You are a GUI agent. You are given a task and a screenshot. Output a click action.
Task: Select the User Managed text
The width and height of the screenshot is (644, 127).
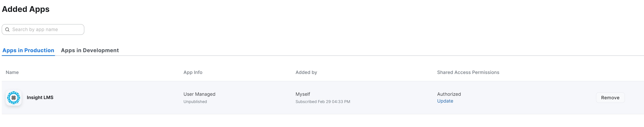pos(199,94)
